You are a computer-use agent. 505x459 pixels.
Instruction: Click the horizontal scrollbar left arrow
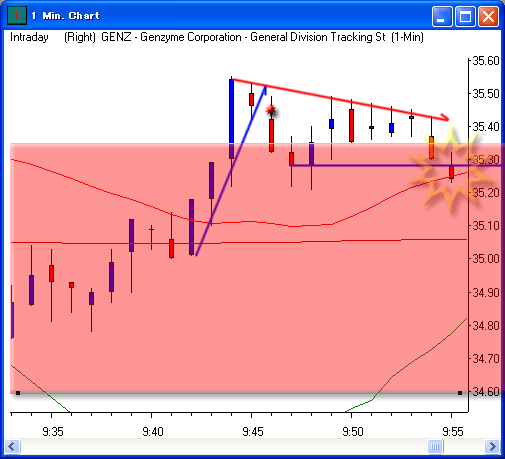pyautogui.click(x=13, y=446)
